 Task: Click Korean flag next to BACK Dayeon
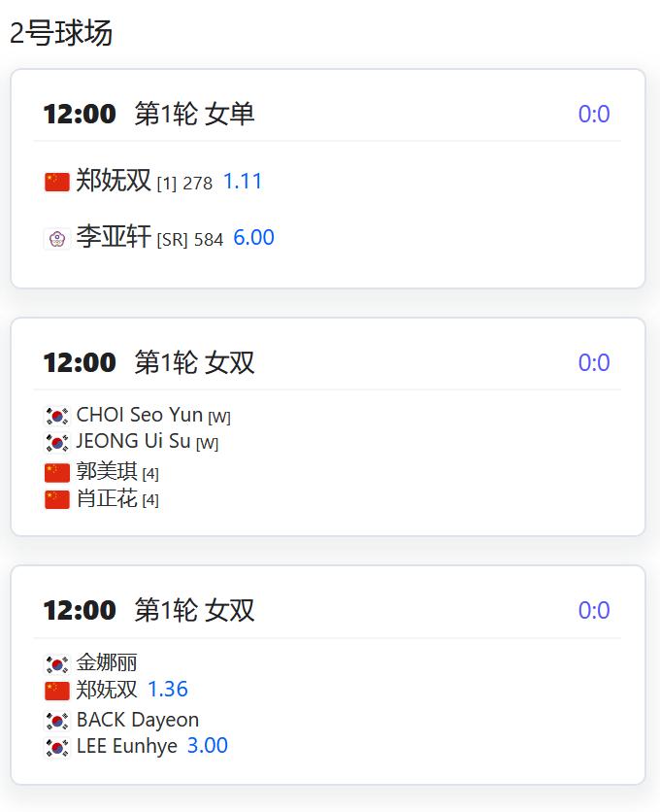coord(57,721)
